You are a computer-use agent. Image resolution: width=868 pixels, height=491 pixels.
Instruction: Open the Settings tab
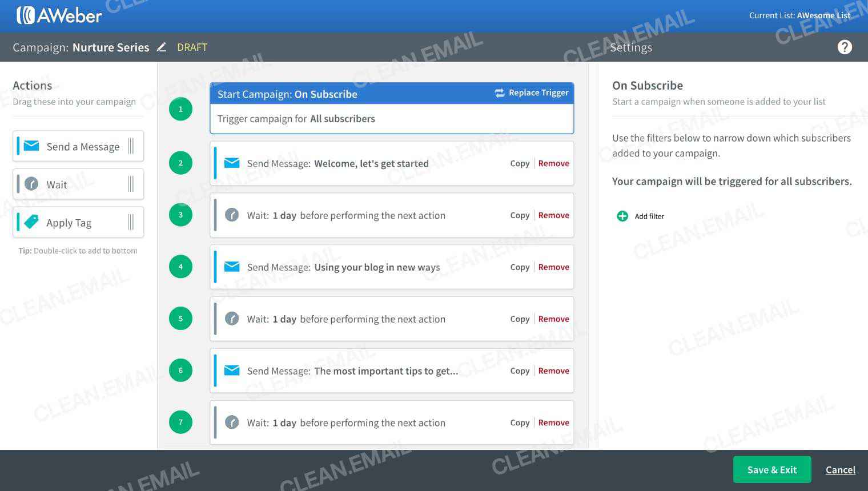point(631,47)
